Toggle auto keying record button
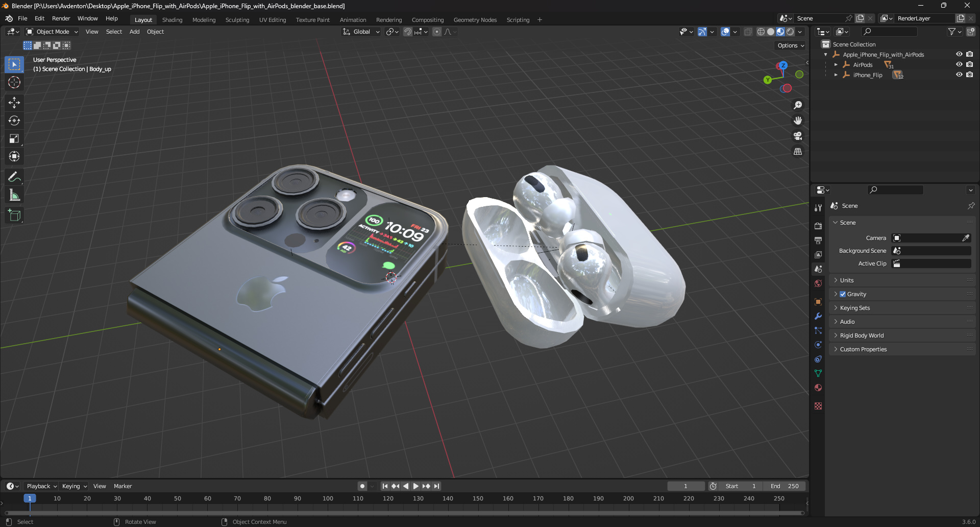The width and height of the screenshot is (980, 527). coord(362,486)
